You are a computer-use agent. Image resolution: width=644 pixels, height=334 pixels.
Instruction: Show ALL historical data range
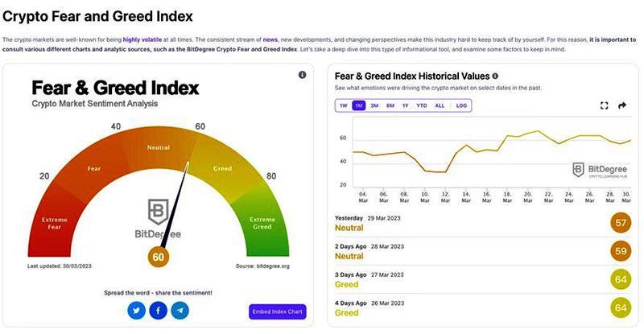(x=440, y=105)
